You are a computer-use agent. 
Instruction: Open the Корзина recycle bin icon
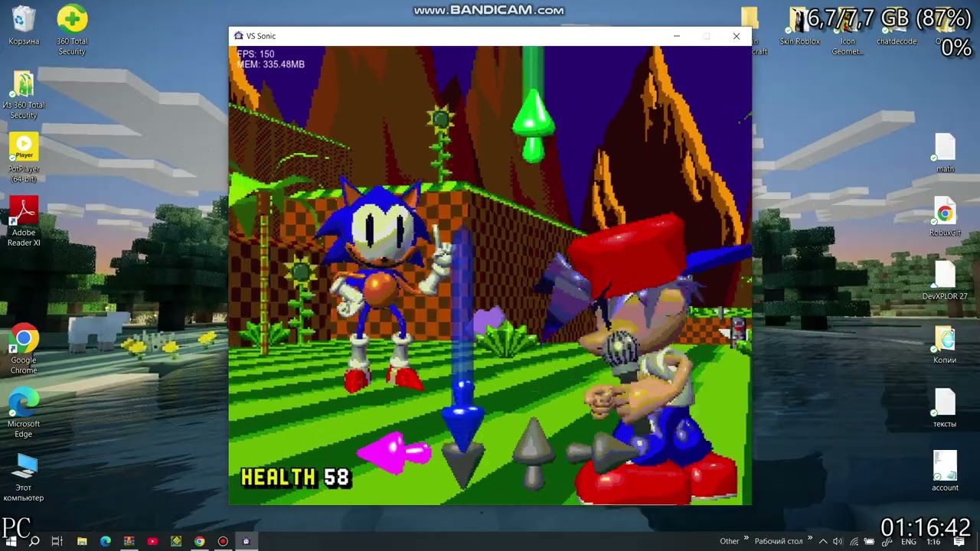click(x=24, y=26)
